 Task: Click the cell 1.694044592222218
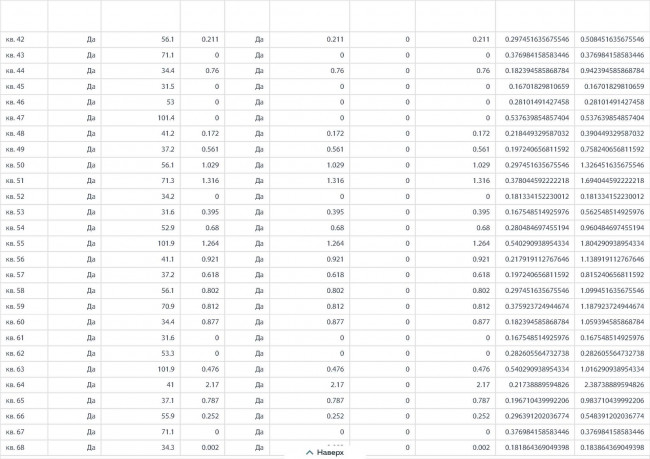(612, 181)
